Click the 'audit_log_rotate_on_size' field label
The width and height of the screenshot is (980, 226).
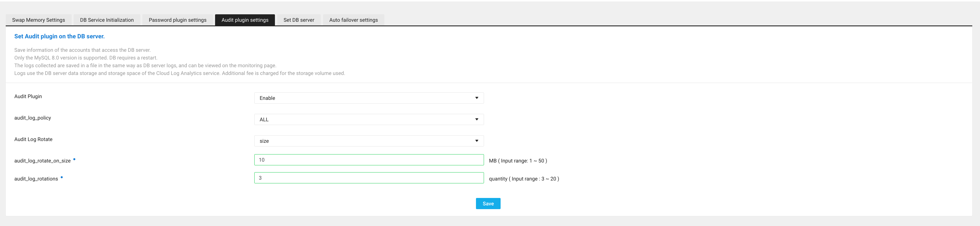[x=43, y=161]
